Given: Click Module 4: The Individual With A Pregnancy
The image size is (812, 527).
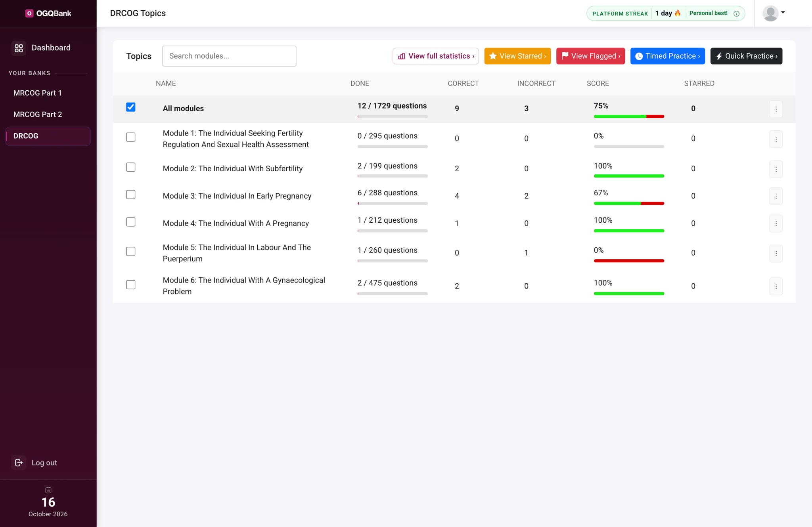Looking at the screenshot, I should tap(236, 223).
